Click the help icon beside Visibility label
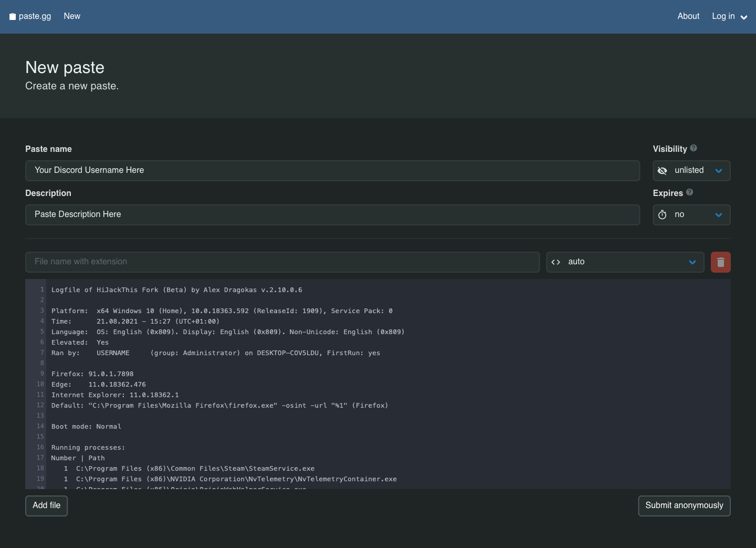Screen dimensions: 756x548 [694, 148]
